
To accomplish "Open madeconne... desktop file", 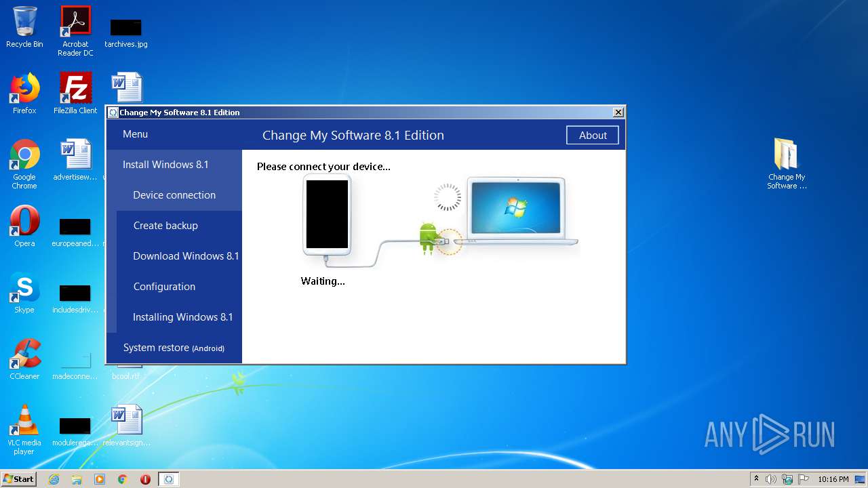I will [75, 365].
